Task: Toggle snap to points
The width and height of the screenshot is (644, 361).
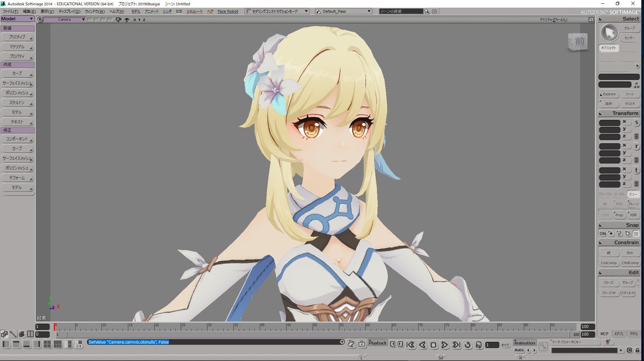Action: tap(611, 234)
